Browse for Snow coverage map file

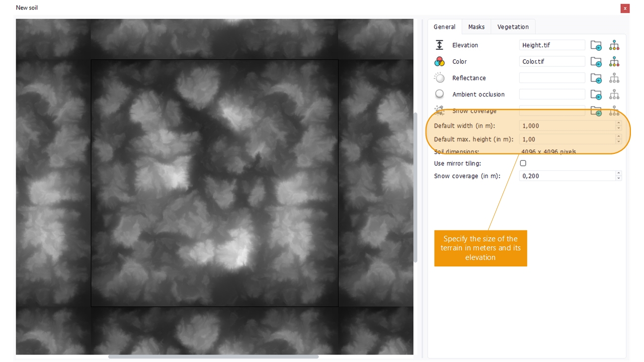click(596, 111)
